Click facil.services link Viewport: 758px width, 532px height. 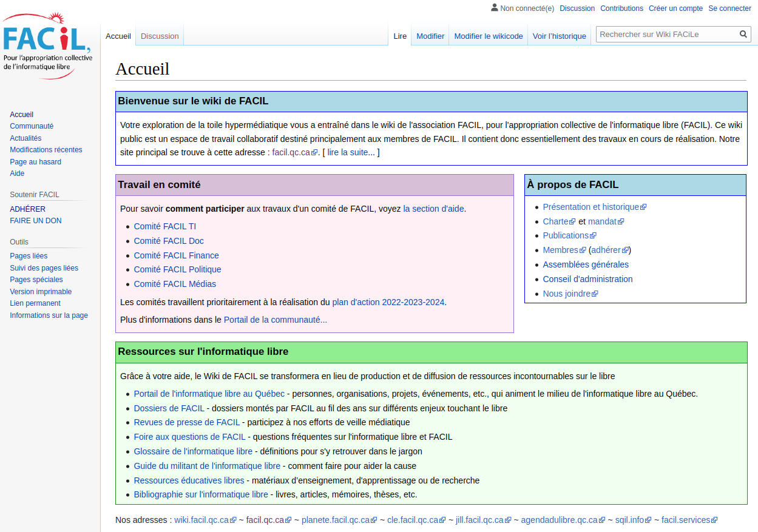click(689, 520)
